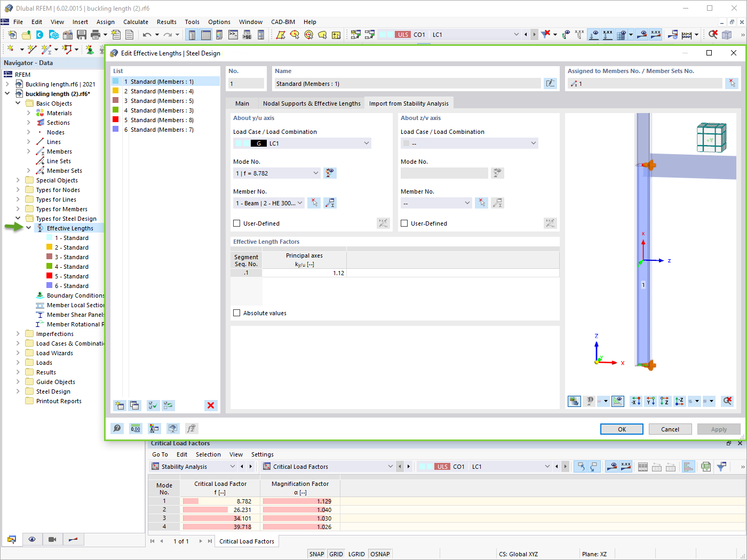Switch to Nodal Supports & Effective Lengths tab
The width and height of the screenshot is (747, 560).
[312, 103]
